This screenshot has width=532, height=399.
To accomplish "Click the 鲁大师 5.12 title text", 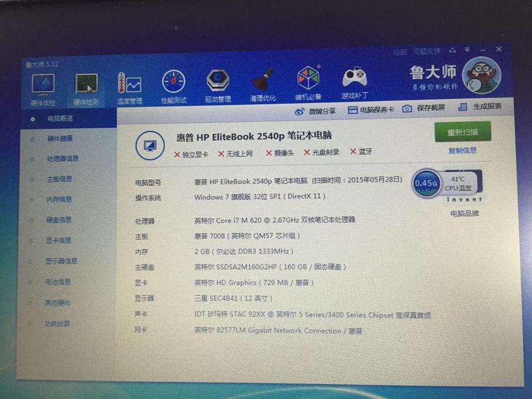I will point(42,64).
